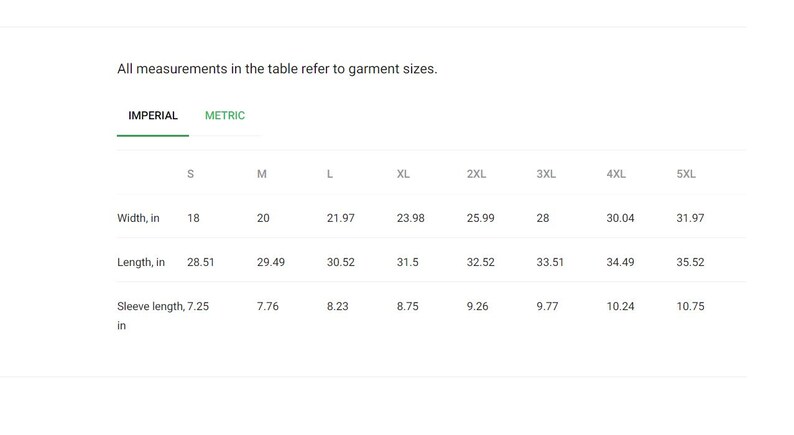Viewport: 794px width, 435px height.
Task: Click the 28.51 length value for S
Action: (x=201, y=262)
